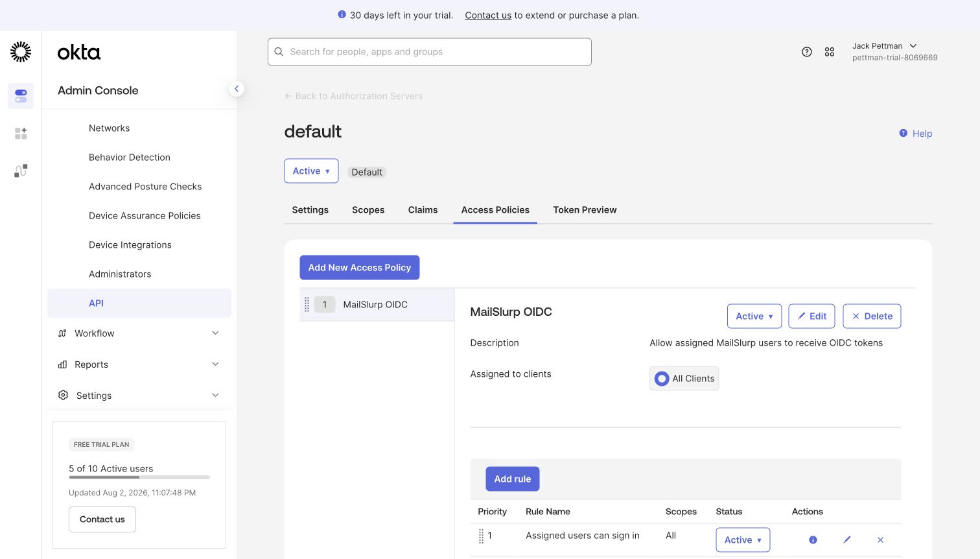This screenshot has width=980, height=559.
Task: Click the Edit button for MailSlurp OIDC
Action: point(811,316)
